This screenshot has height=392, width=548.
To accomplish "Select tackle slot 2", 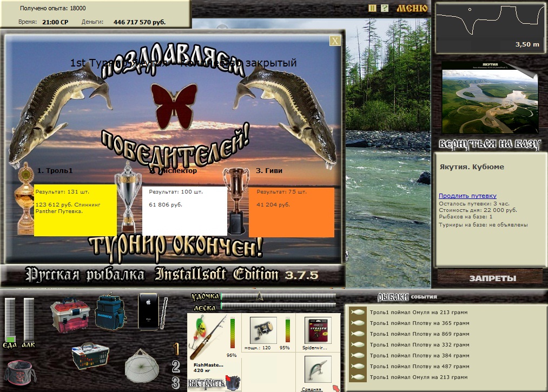I will [176, 366].
